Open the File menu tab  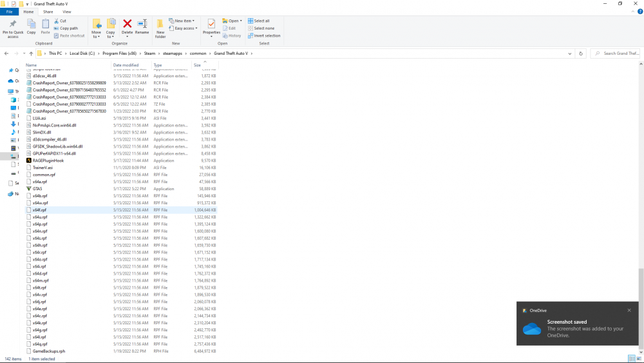point(10,12)
